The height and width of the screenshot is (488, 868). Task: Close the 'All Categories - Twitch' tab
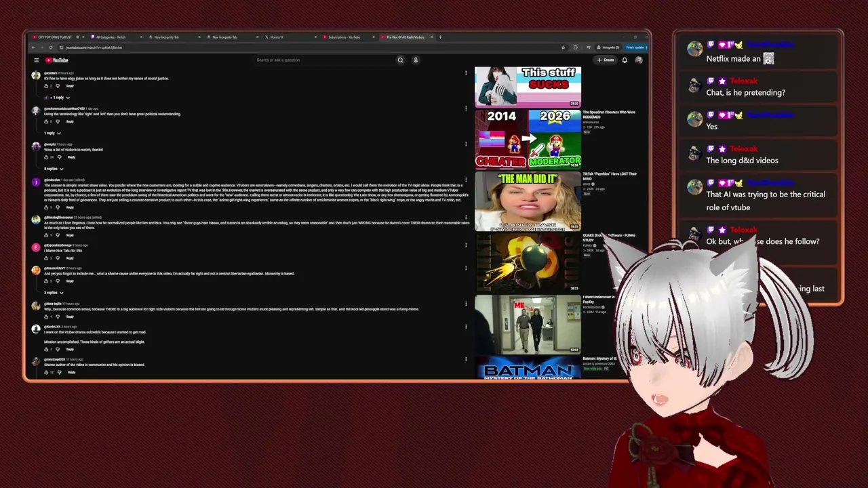tap(141, 37)
